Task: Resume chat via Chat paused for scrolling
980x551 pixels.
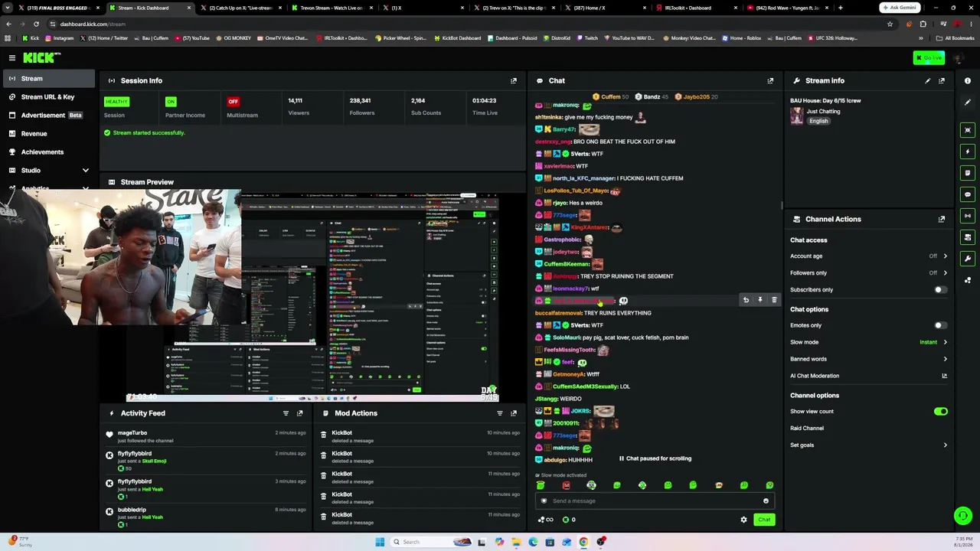Action: click(x=655, y=458)
